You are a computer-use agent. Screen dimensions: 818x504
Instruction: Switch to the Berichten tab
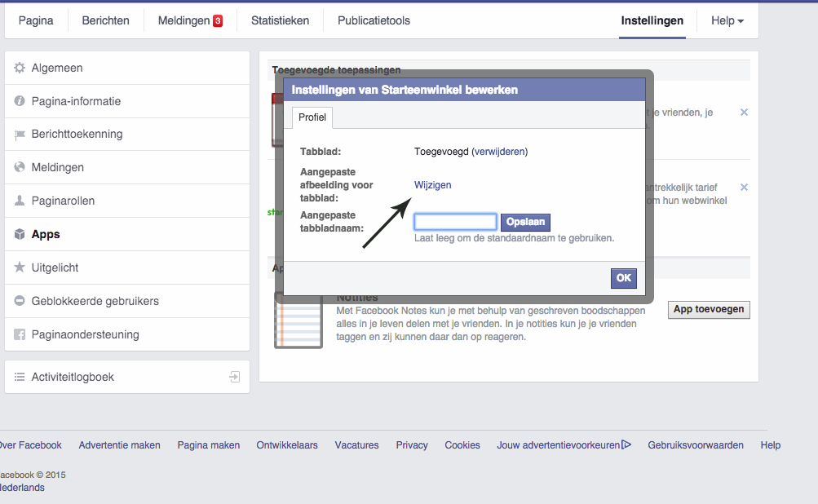105,21
